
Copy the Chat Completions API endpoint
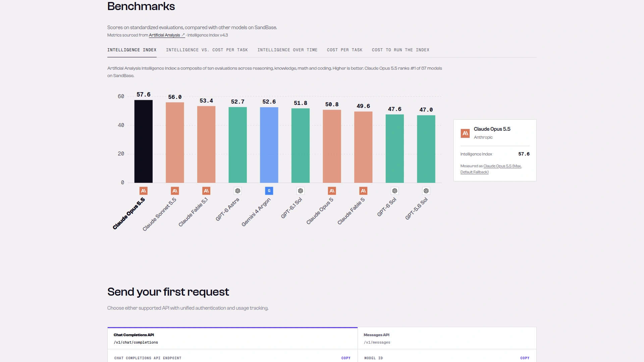point(346,358)
